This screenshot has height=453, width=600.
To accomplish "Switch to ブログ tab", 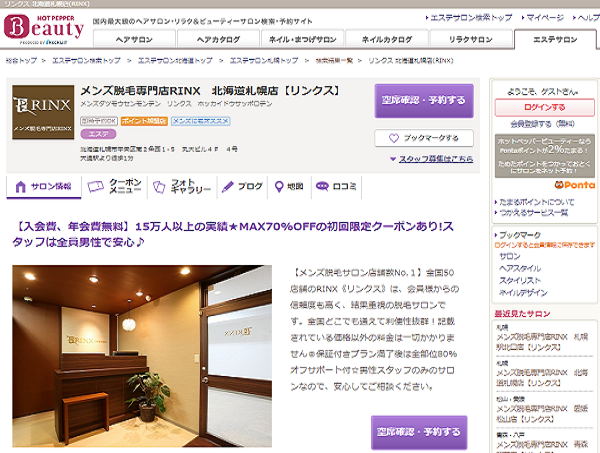I will [243, 186].
